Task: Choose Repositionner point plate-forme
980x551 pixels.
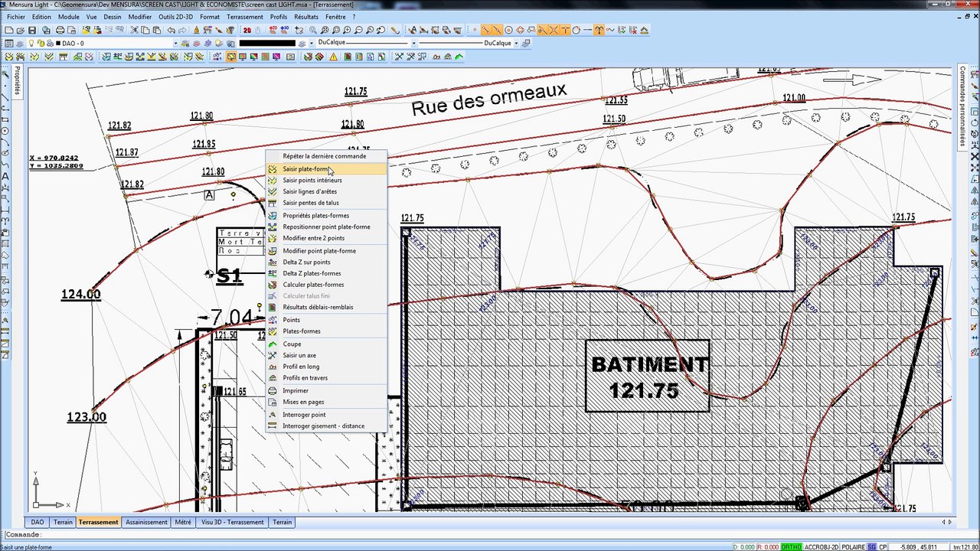Action: [326, 227]
